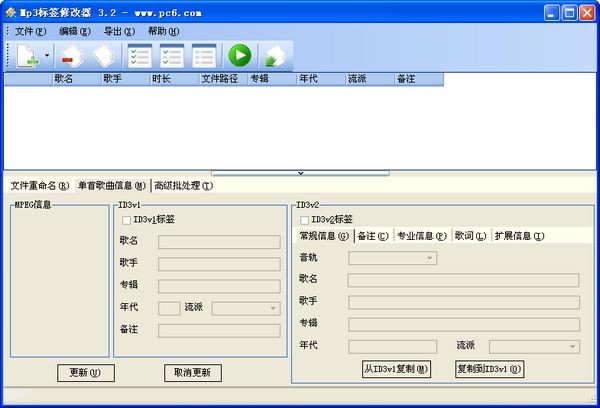This screenshot has height=408, width=600.
Task: Open the 音轨 dropdown
Action: coord(392,258)
